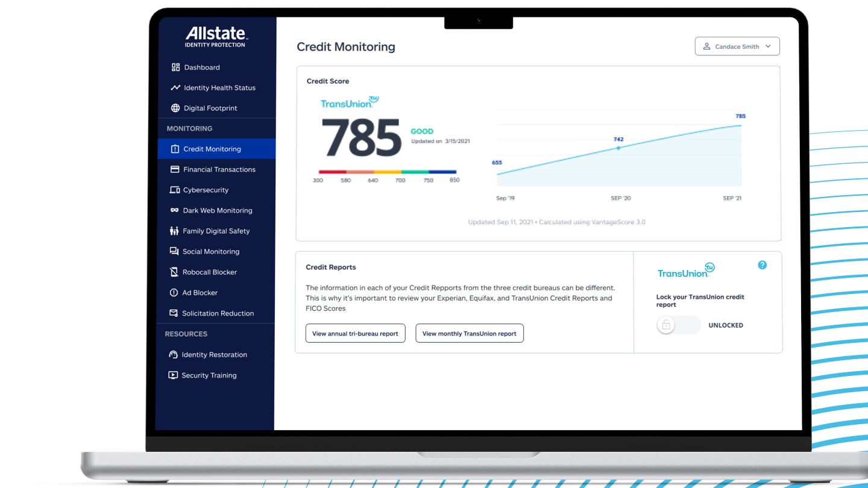Click the Dark Web Monitoring mask icon
The image size is (868, 488).
[x=174, y=210]
